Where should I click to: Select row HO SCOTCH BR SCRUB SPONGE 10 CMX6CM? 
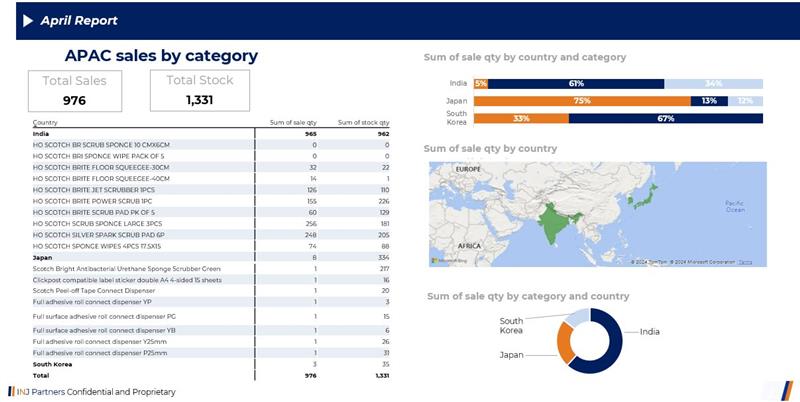point(211,145)
